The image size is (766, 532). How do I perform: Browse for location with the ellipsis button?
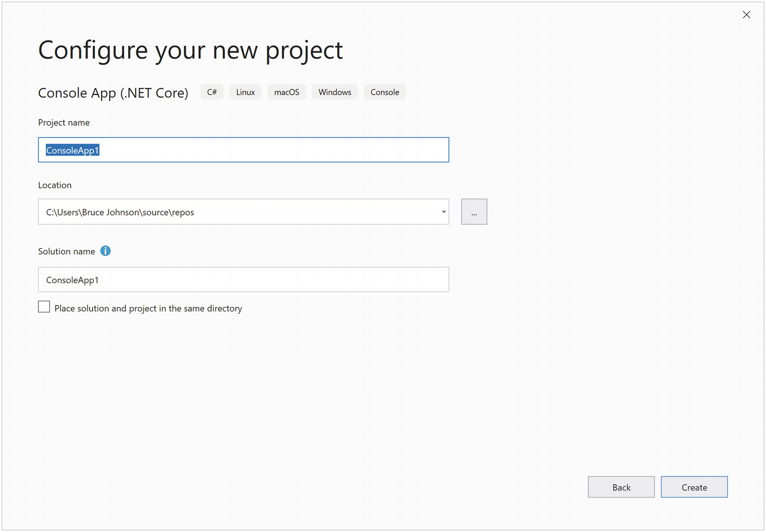coord(474,212)
